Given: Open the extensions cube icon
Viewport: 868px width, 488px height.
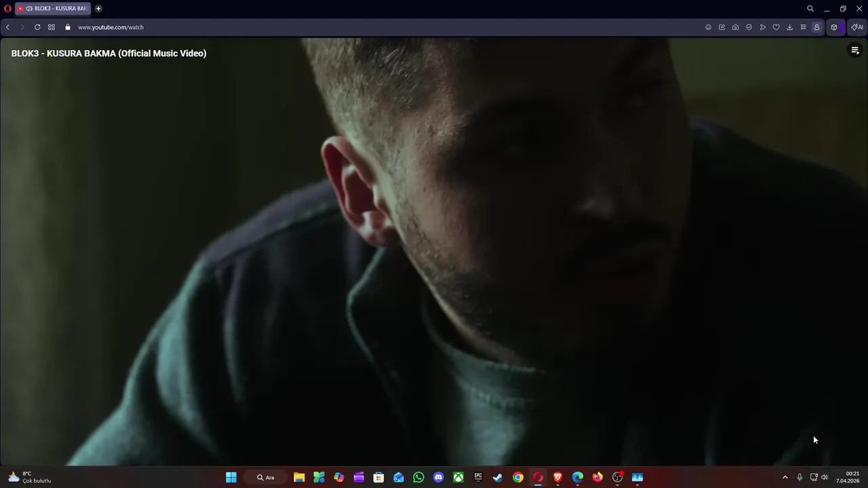Looking at the screenshot, I should [834, 27].
